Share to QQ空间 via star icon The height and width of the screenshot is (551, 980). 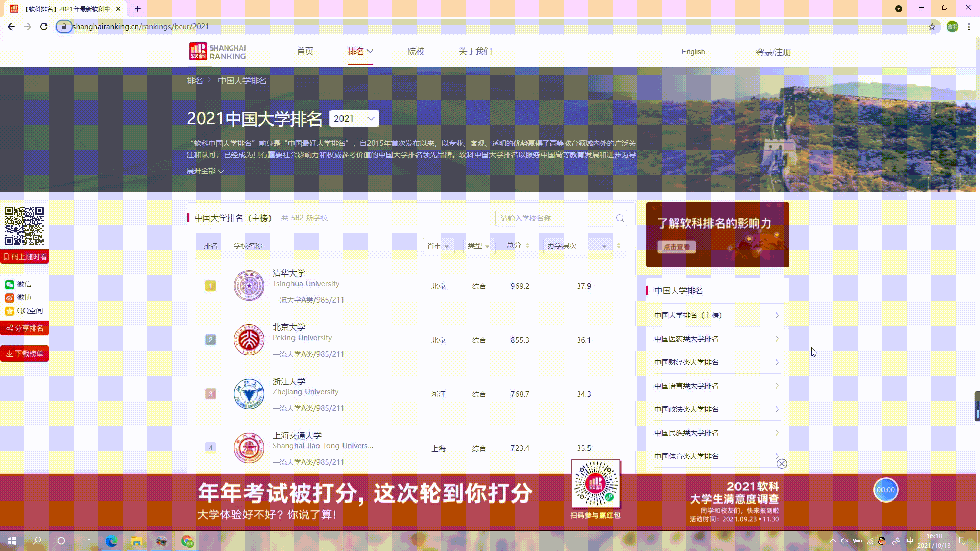pos(10,311)
